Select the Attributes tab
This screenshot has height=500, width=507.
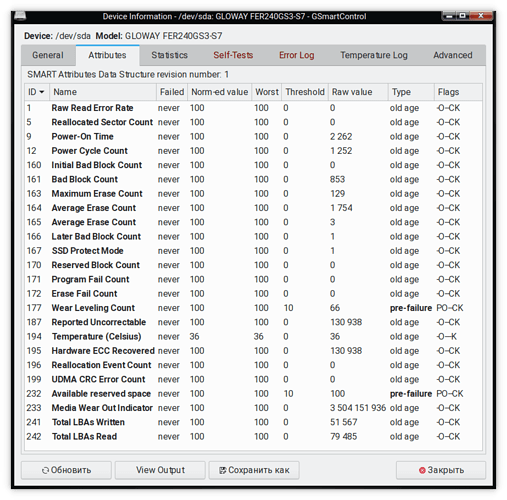(107, 55)
